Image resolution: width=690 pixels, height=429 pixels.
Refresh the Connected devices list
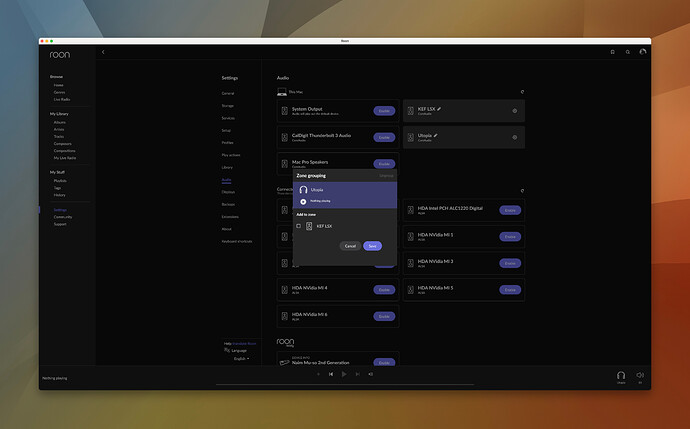tap(522, 191)
